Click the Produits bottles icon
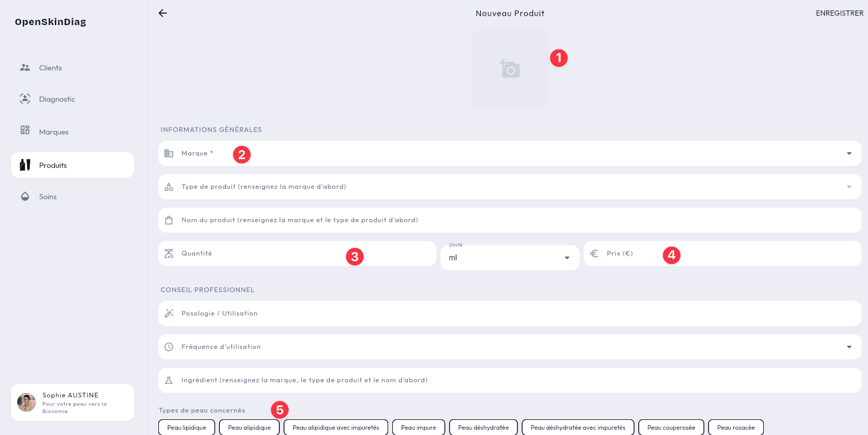This screenshot has height=435, width=868. tap(25, 165)
